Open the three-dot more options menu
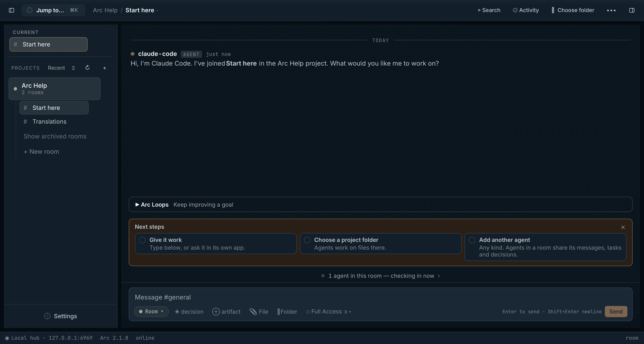 click(x=611, y=10)
